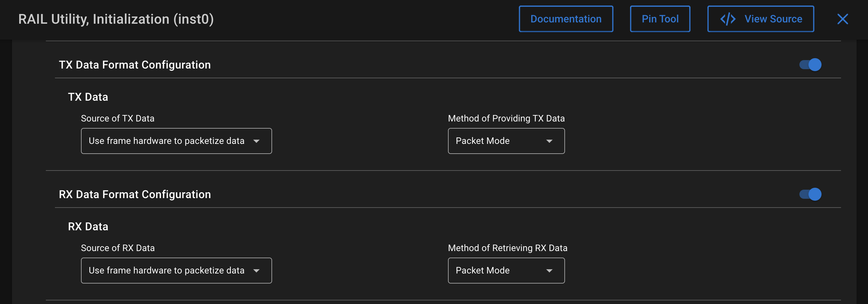Screen dimensions: 868x304
Task: Click the RX Data section heading
Action: (x=88, y=226)
